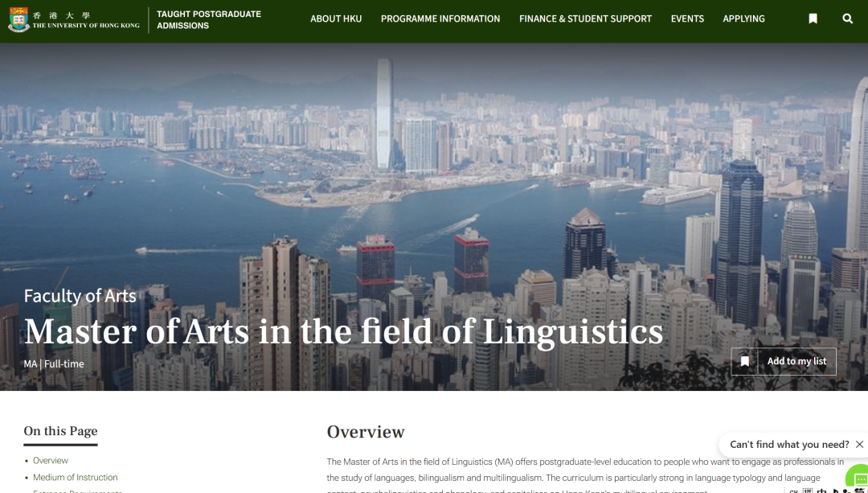The image size is (868, 493).
Task: Open the green chat widget icon
Action: pos(859,479)
